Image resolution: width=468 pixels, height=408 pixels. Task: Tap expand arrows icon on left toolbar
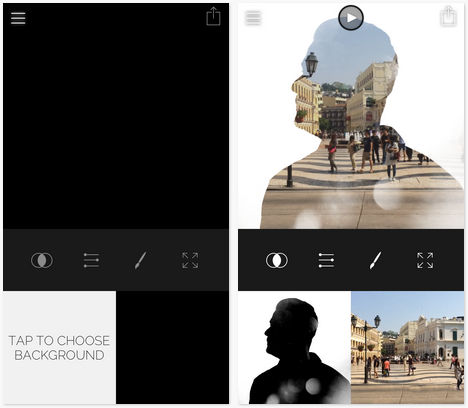point(190,260)
